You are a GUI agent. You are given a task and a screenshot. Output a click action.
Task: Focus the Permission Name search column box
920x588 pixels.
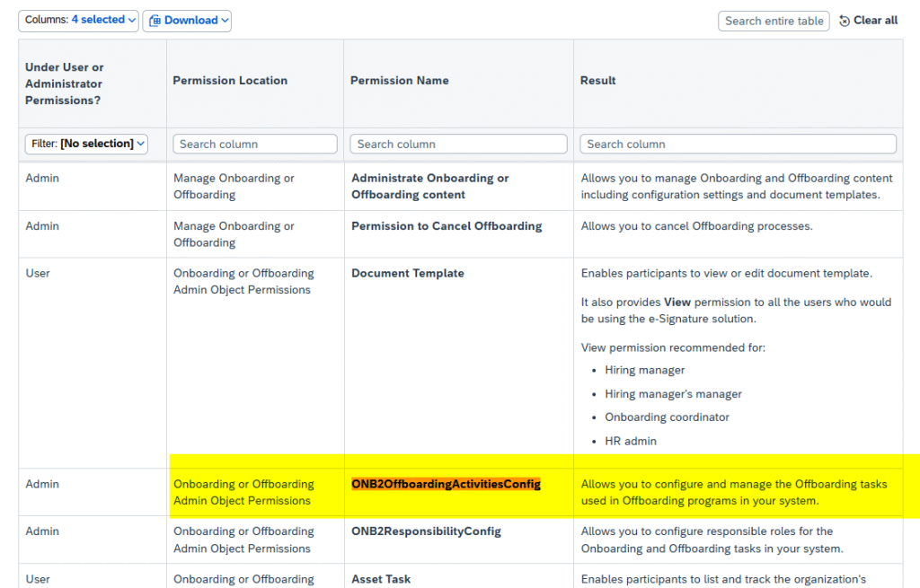pos(459,144)
